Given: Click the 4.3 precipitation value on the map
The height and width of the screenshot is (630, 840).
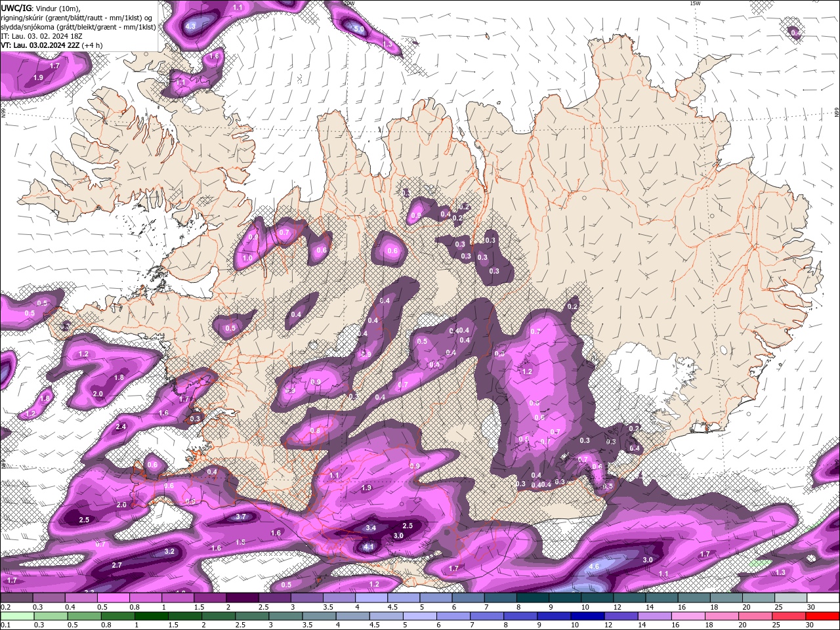Looking at the screenshot, I should tap(191, 26).
